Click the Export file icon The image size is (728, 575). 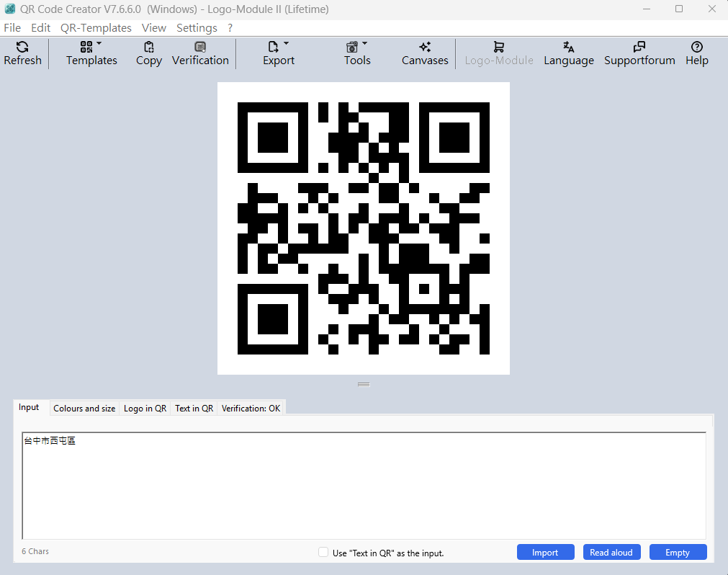(273, 47)
